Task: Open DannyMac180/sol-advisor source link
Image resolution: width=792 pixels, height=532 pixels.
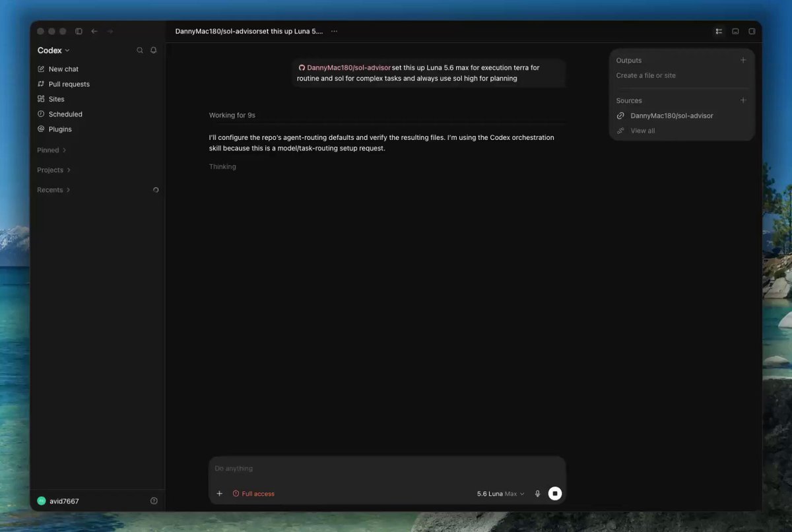Action: coord(672,116)
